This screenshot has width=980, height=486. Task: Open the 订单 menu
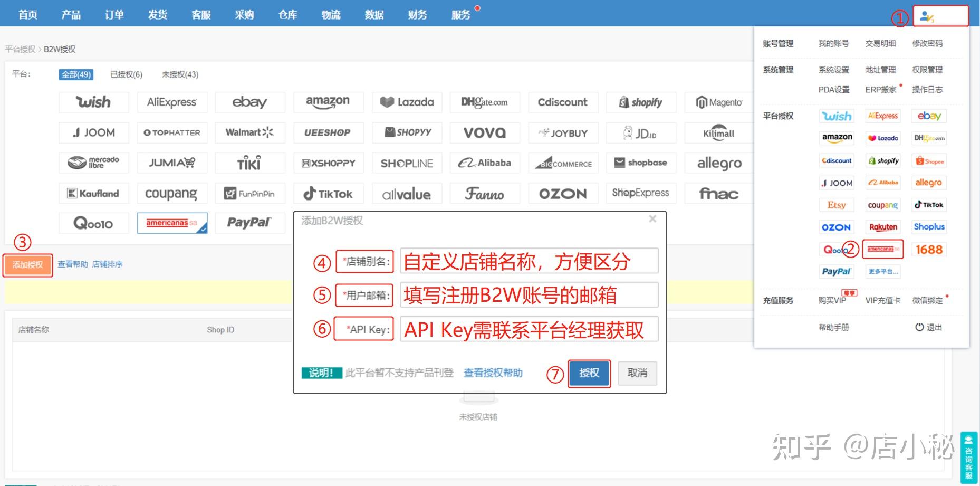tap(114, 14)
